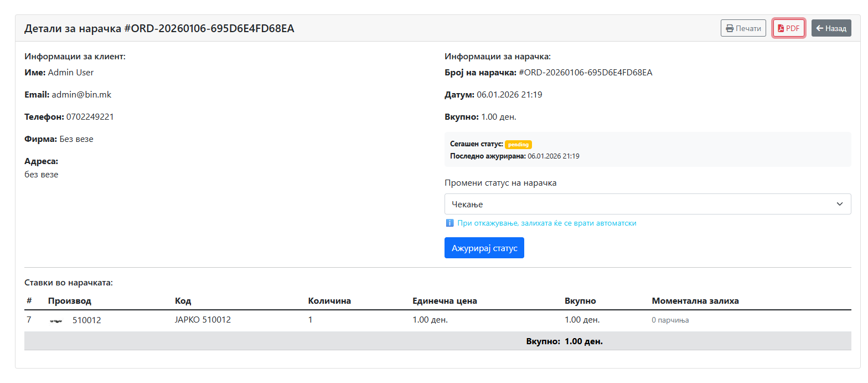Click the automatic stock return notice text
Viewport: 868px width, 383px height.
click(x=547, y=223)
